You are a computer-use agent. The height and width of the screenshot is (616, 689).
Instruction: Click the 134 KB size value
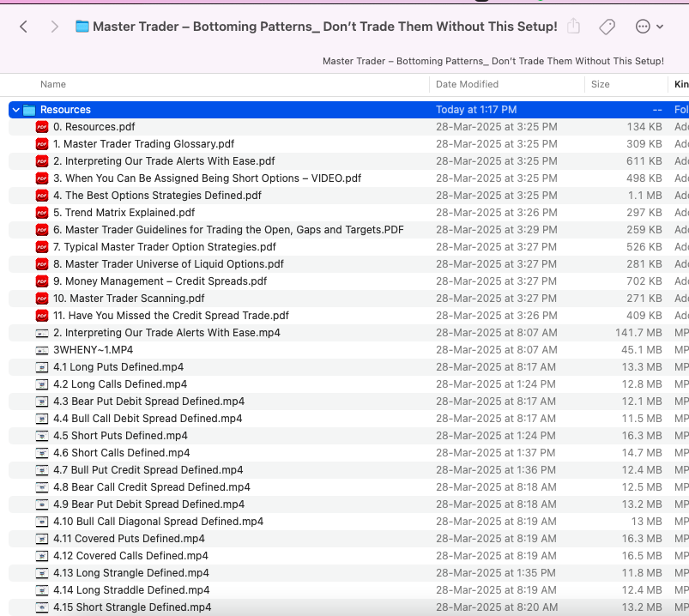[644, 127]
